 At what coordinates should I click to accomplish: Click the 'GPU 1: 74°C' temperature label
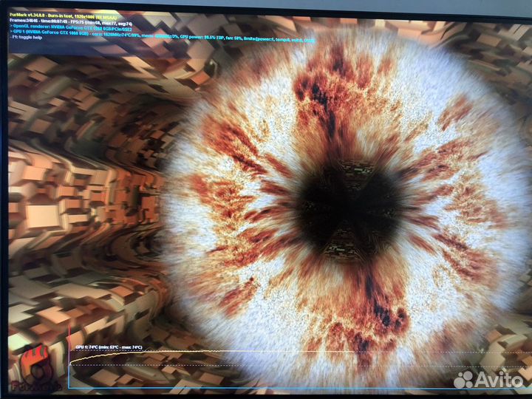[x=87, y=347]
